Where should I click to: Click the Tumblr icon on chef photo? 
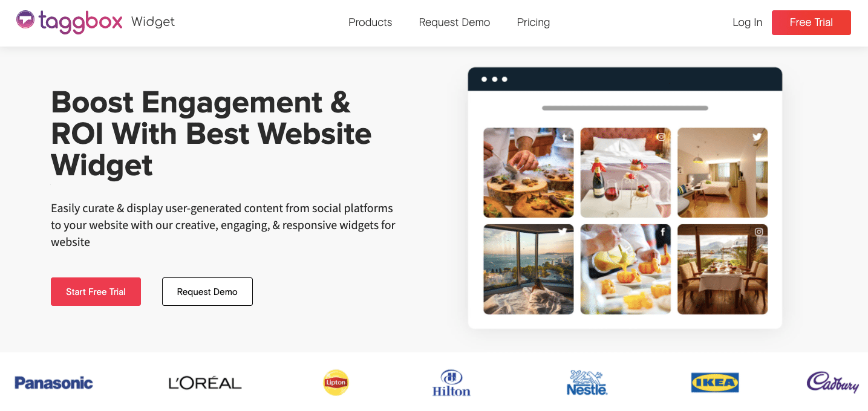click(x=564, y=137)
